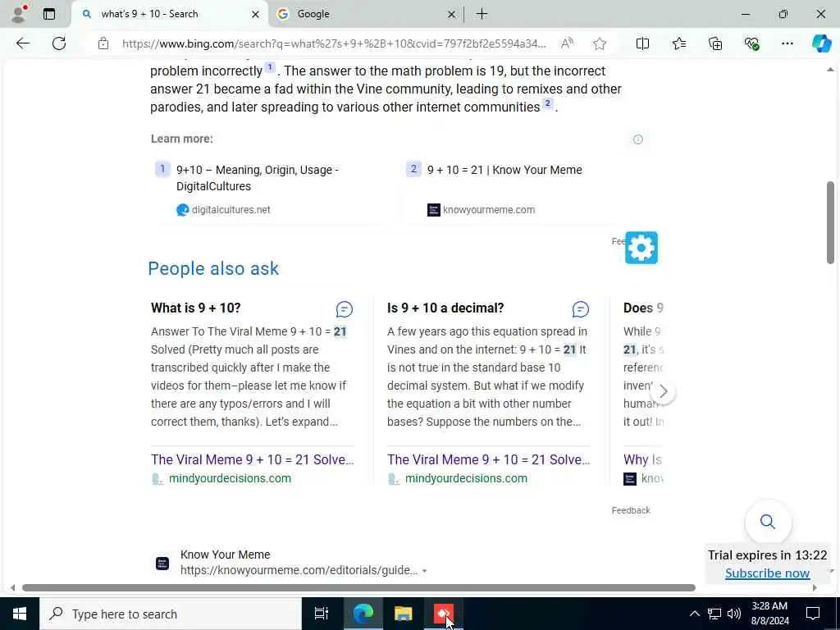Viewport: 840px width, 630px height.
Task: Open the clock showing 3:28 AM
Action: coord(769,614)
